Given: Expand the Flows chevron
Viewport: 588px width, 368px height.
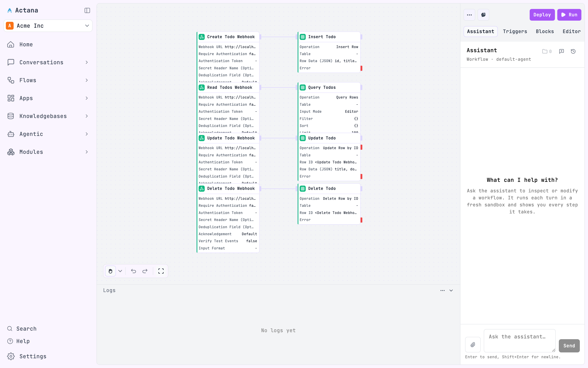Looking at the screenshot, I should pyautogui.click(x=87, y=80).
